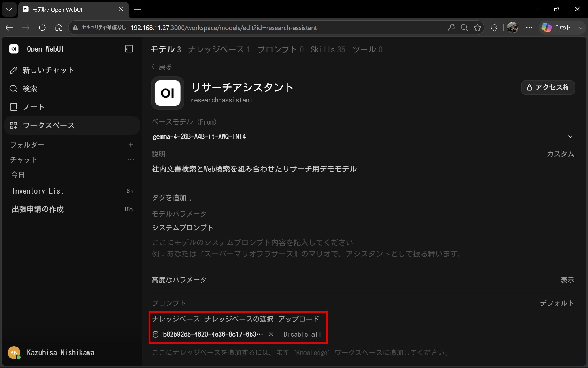This screenshot has height=368, width=588.
Task: Open the browser profile avatar
Action: tap(513, 28)
